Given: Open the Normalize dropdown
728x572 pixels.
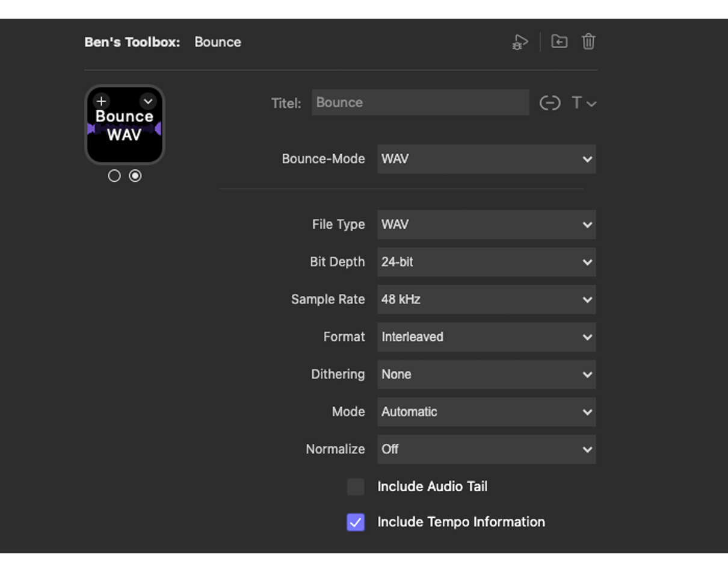Looking at the screenshot, I should pos(486,449).
